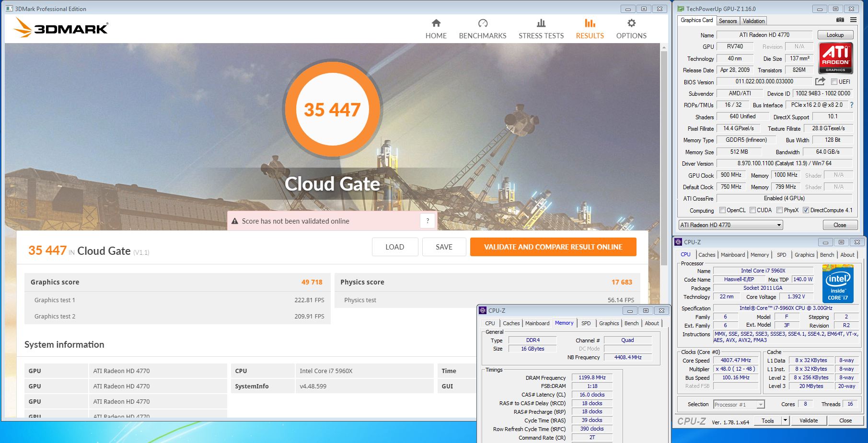Open the Caches tab in the CPU tab CPU-Z window
The width and height of the screenshot is (868, 443).
tap(706, 255)
